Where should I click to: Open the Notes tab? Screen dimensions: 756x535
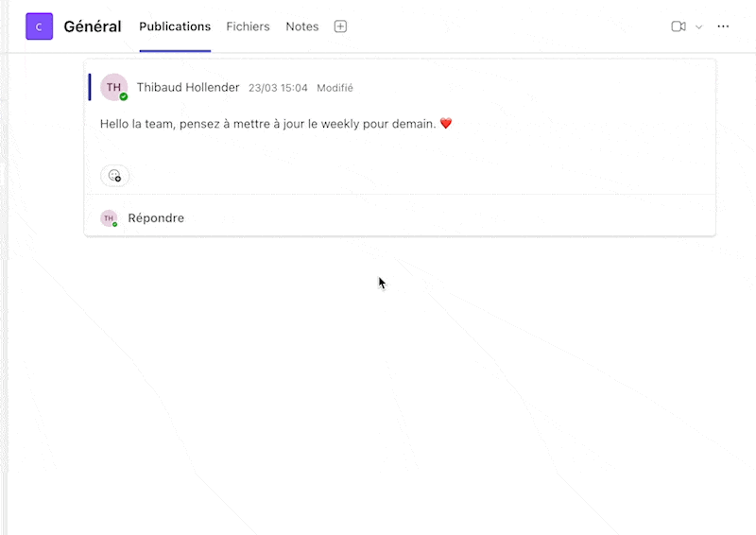(302, 26)
